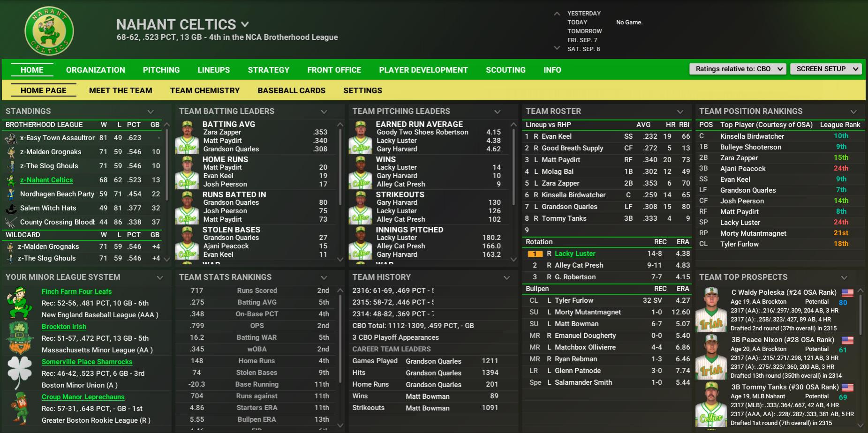The height and width of the screenshot is (433, 868).
Task: Click the Somerville Place Shamrocks clover logo
Action: click(x=20, y=373)
